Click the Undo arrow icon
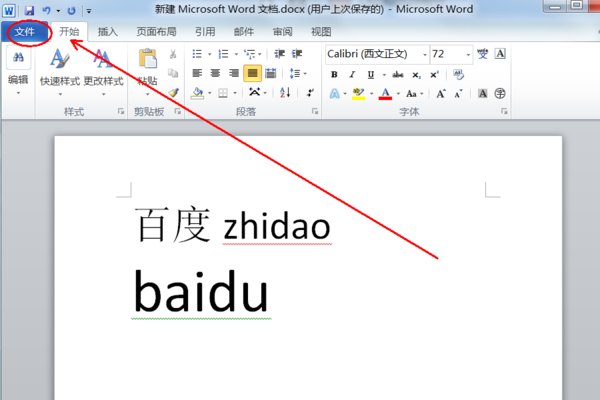The height and width of the screenshot is (400, 600). pyautogui.click(x=46, y=10)
